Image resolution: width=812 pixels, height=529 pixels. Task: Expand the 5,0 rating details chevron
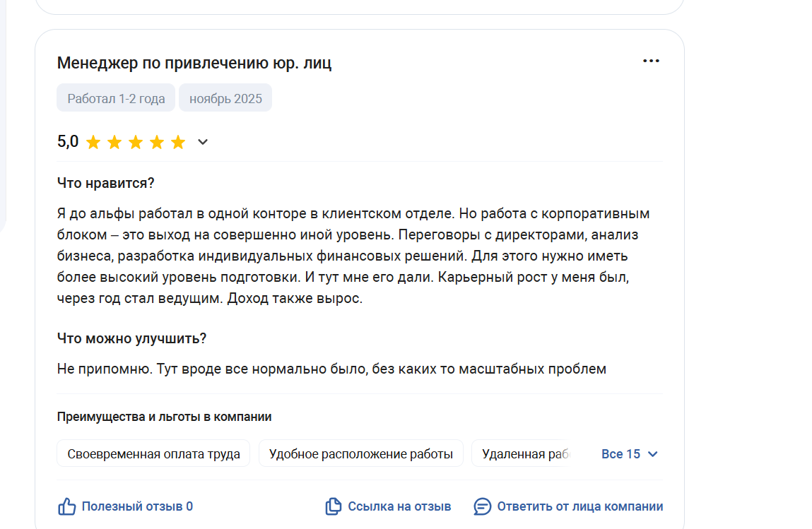click(203, 143)
